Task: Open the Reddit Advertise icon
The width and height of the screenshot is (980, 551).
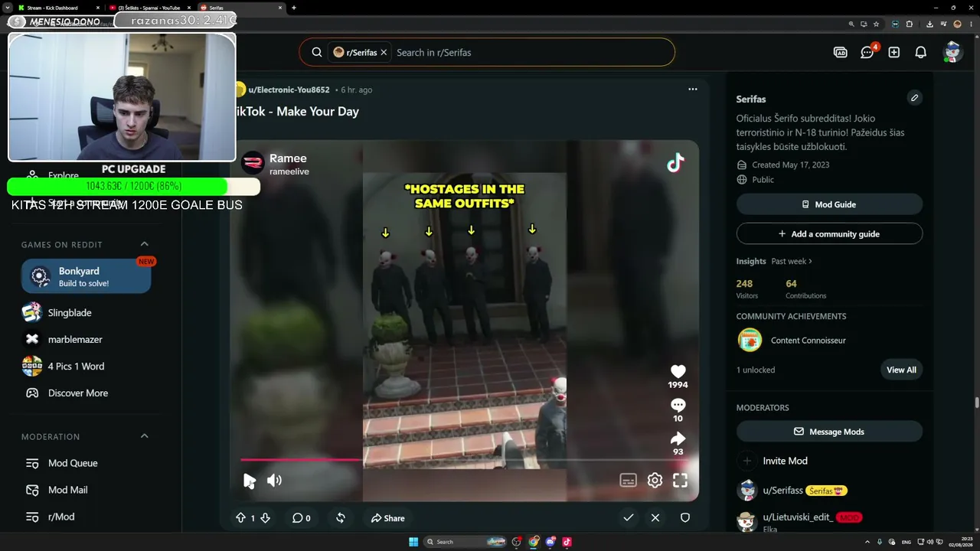Action: click(840, 52)
